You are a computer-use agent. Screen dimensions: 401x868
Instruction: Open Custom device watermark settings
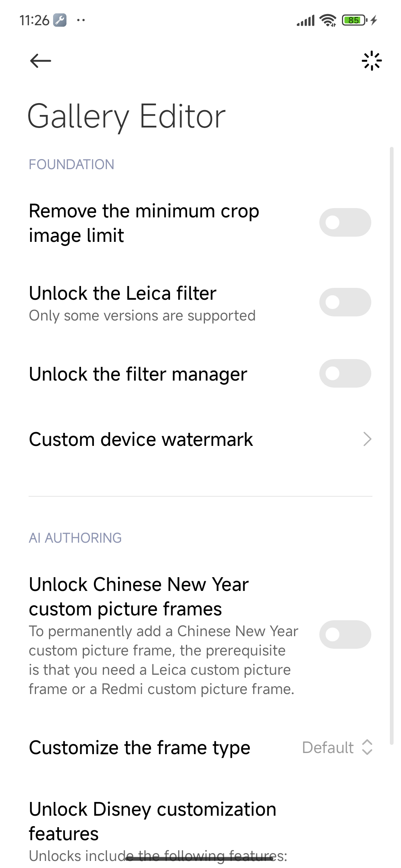[x=141, y=440]
